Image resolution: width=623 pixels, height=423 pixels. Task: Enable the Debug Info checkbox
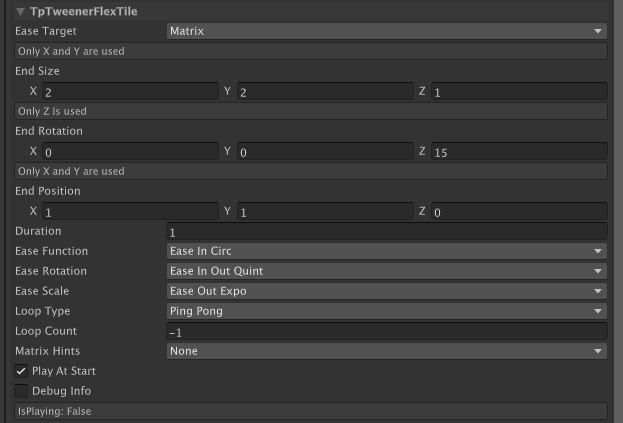tap(21, 391)
